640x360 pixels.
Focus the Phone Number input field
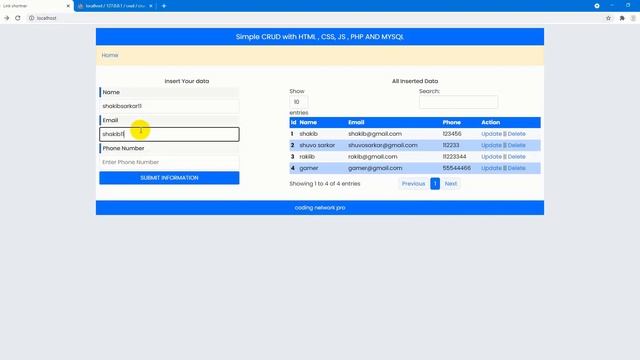point(169,162)
